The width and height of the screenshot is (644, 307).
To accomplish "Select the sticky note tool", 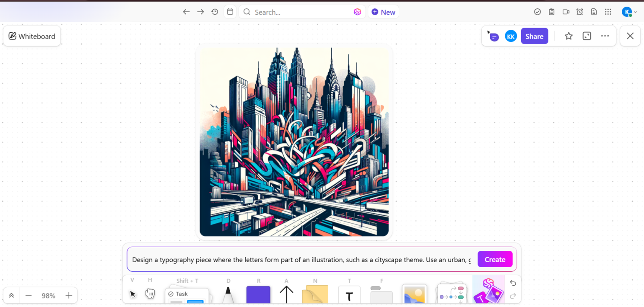I will click(315, 295).
